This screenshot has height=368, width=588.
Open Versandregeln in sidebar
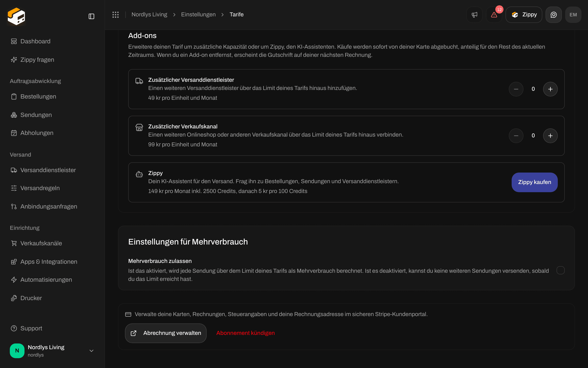tap(52, 188)
